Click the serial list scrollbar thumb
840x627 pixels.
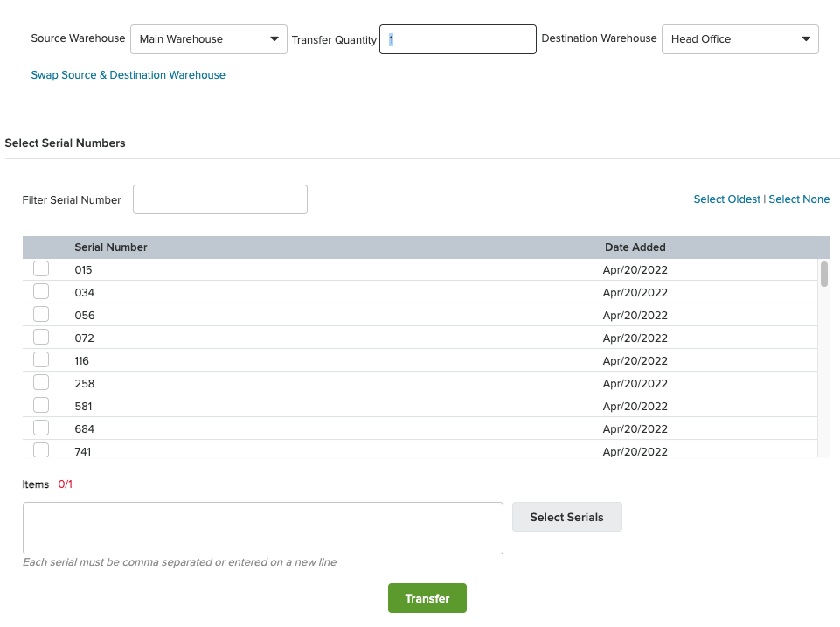pos(824,274)
